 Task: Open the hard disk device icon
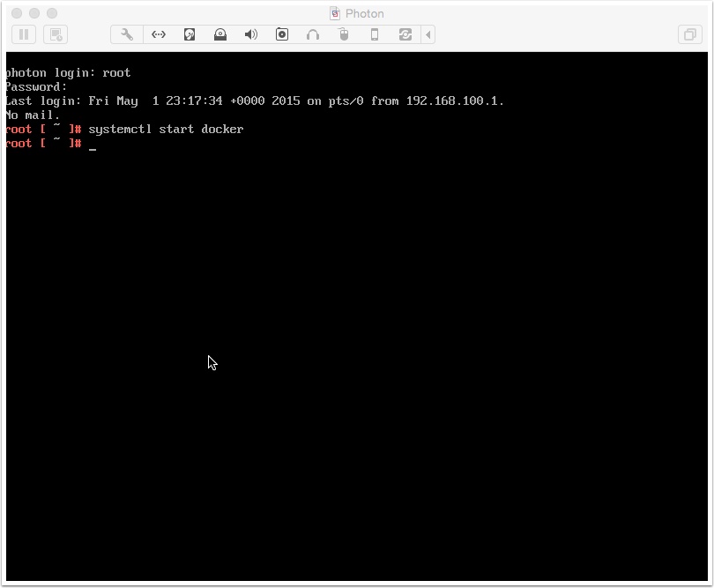pyautogui.click(x=190, y=34)
